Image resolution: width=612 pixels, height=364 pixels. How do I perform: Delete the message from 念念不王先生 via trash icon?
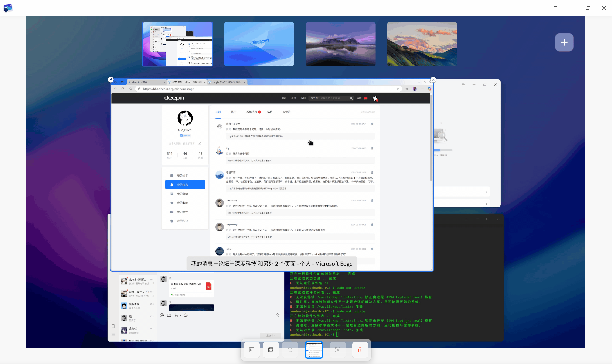(372, 124)
